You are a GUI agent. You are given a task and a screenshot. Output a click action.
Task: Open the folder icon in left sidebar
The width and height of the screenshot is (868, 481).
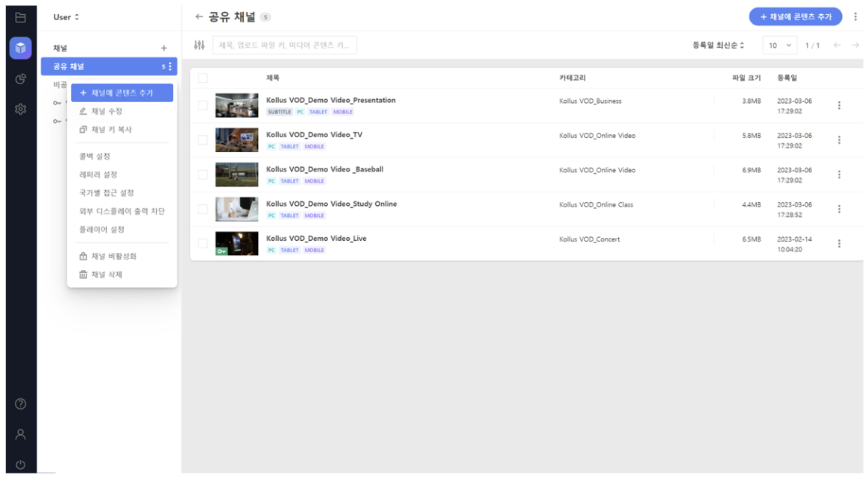[x=21, y=17]
